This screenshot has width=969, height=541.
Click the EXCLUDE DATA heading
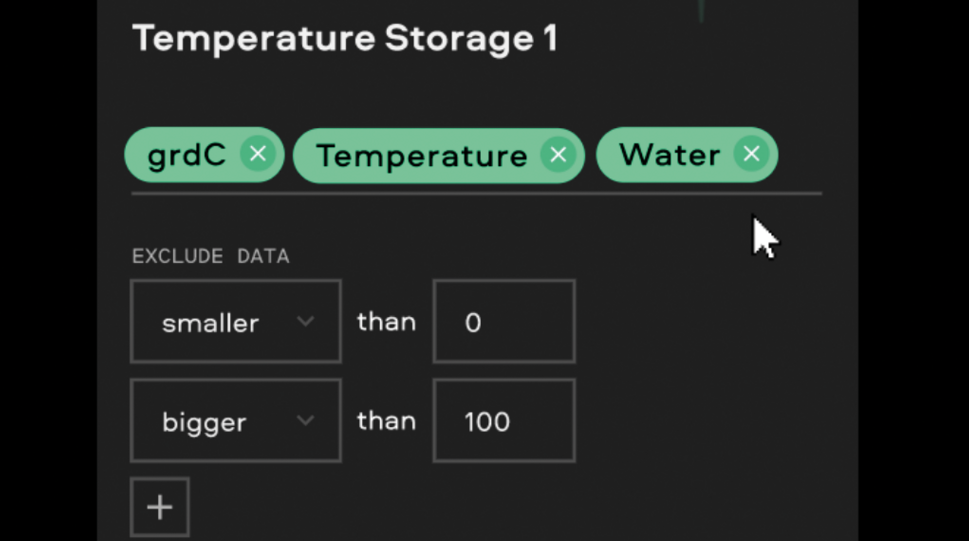tap(211, 256)
